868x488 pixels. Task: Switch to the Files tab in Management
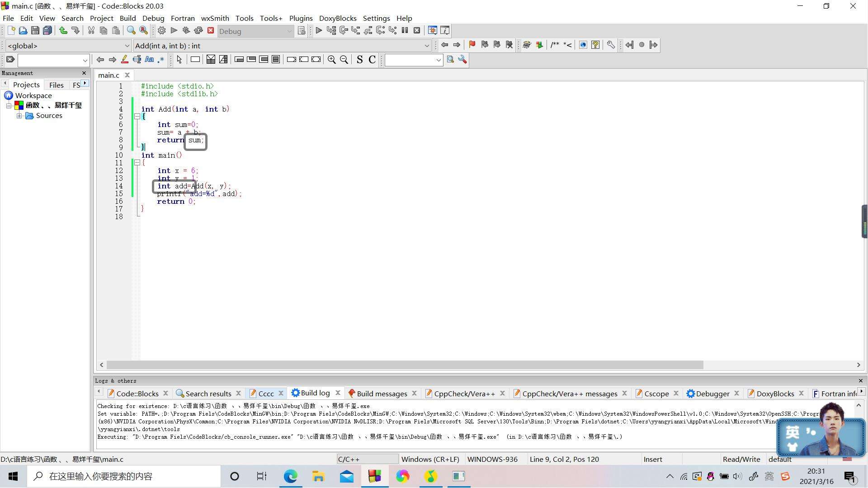click(56, 85)
